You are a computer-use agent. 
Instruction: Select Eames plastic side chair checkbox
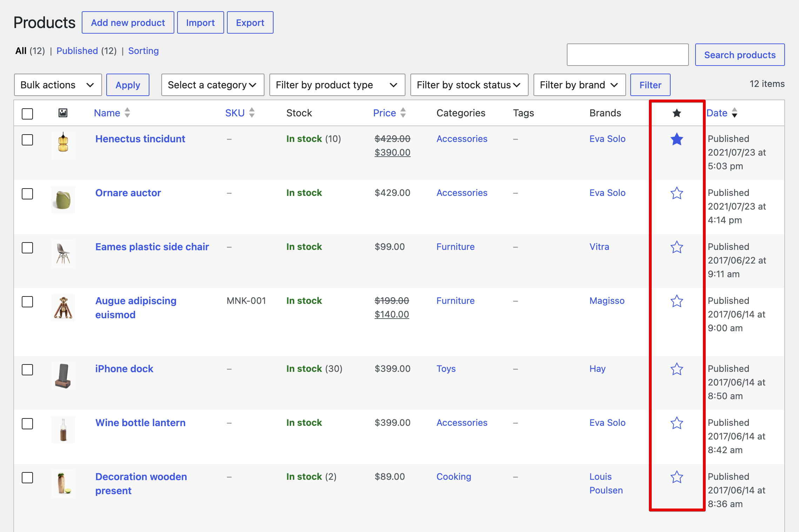tap(27, 247)
